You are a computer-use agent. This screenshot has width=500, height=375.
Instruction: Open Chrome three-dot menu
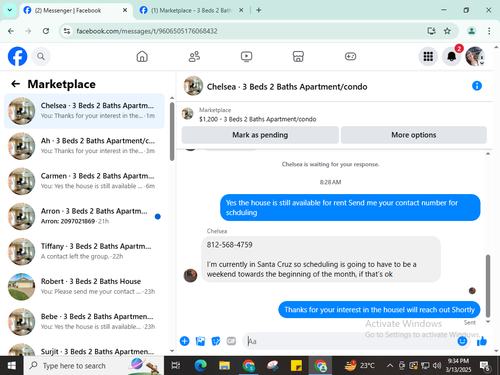point(489,31)
